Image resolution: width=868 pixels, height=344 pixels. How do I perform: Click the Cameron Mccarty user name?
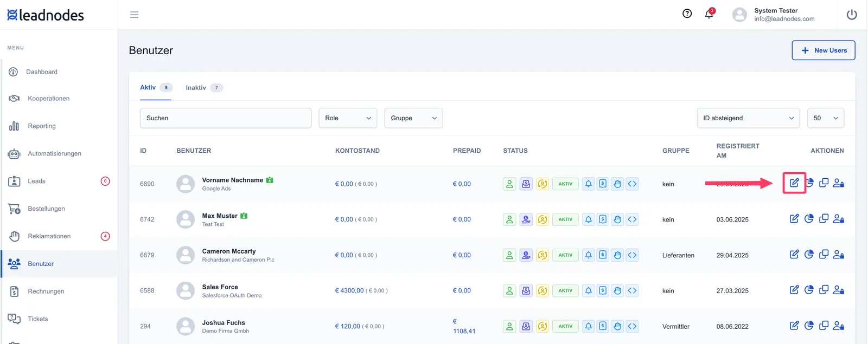tap(229, 251)
